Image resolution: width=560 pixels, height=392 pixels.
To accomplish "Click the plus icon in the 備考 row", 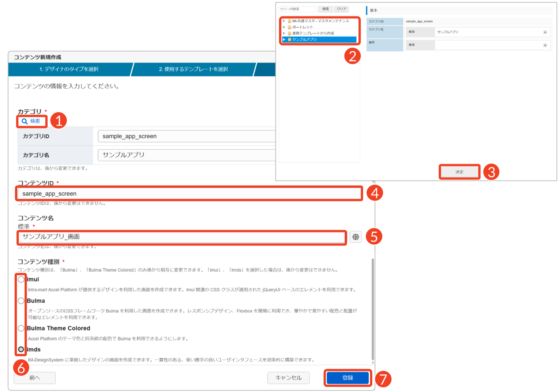I will (x=545, y=45).
